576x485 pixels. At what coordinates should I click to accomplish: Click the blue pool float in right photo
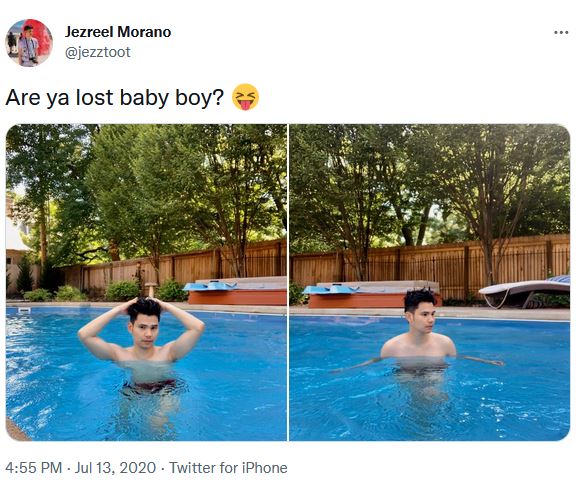click(331, 290)
